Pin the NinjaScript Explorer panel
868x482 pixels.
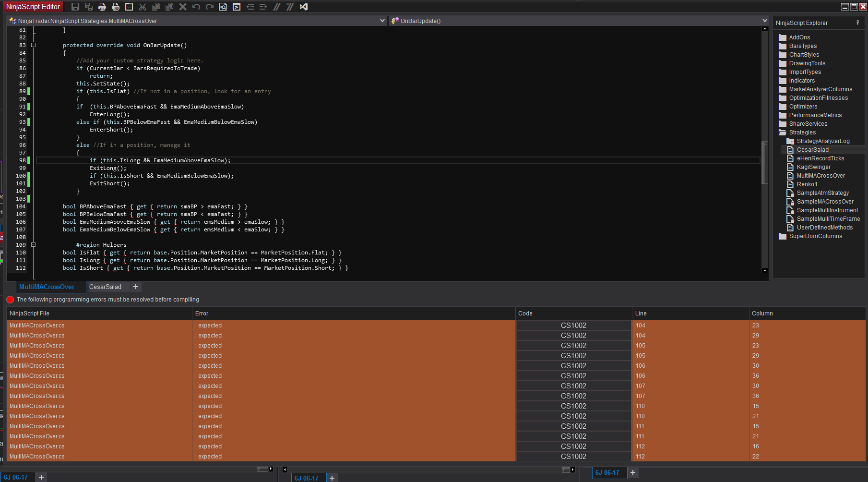857,23
